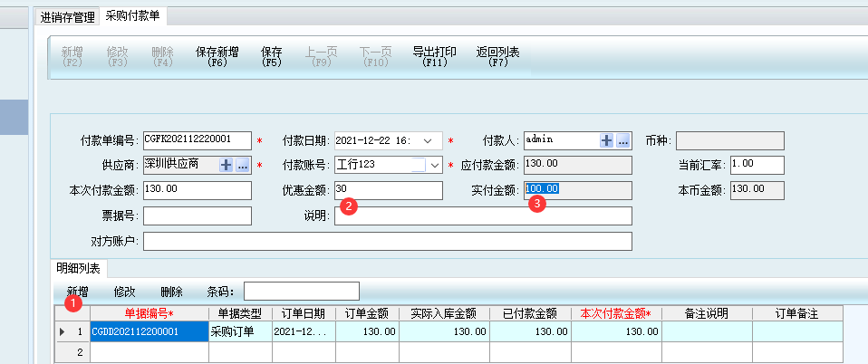This screenshot has width=868, height=364.
Task: Switch to the 进销存管理 tab
Action: pyautogui.click(x=68, y=16)
